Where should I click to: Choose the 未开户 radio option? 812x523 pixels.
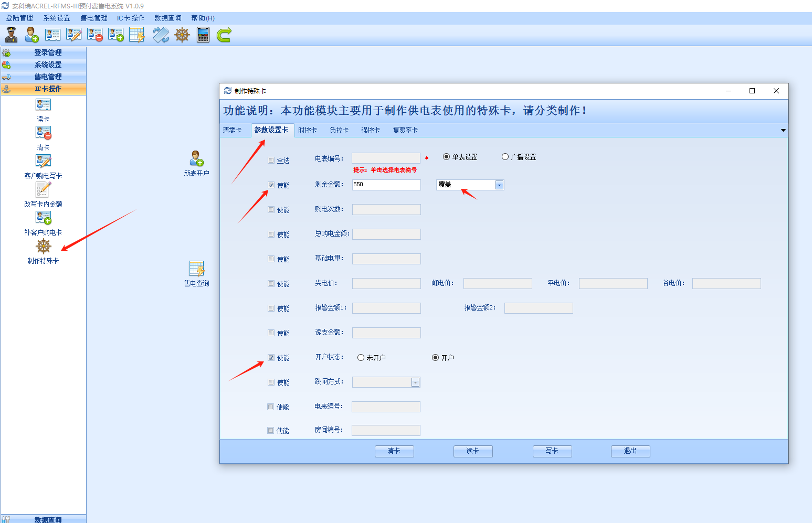[x=361, y=358]
